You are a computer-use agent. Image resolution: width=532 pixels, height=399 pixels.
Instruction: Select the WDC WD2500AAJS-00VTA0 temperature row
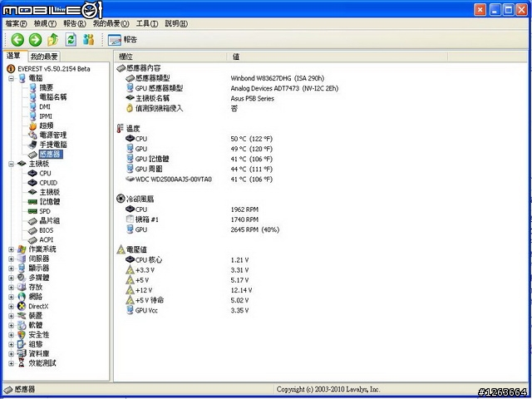click(x=199, y=180)
